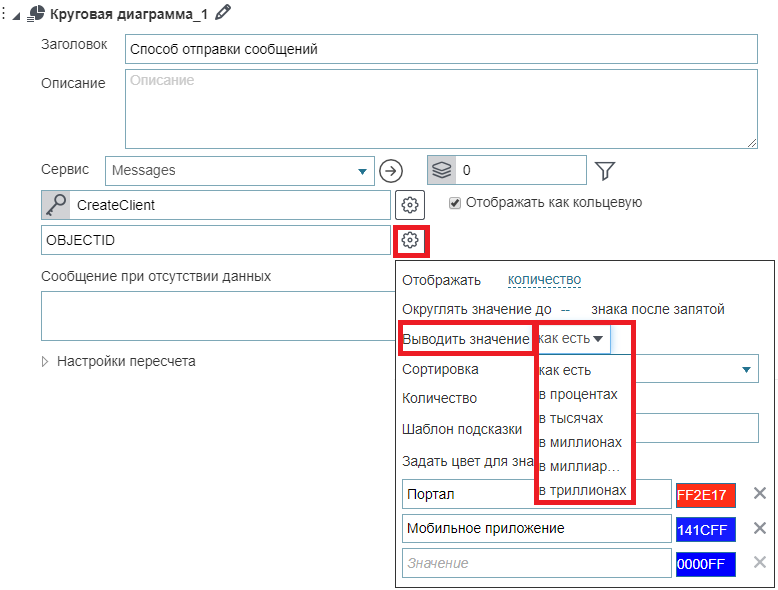Screen dimensions: 778x590
Task: Expand the Настройки пересчета section
Action: tap(47, 361)
